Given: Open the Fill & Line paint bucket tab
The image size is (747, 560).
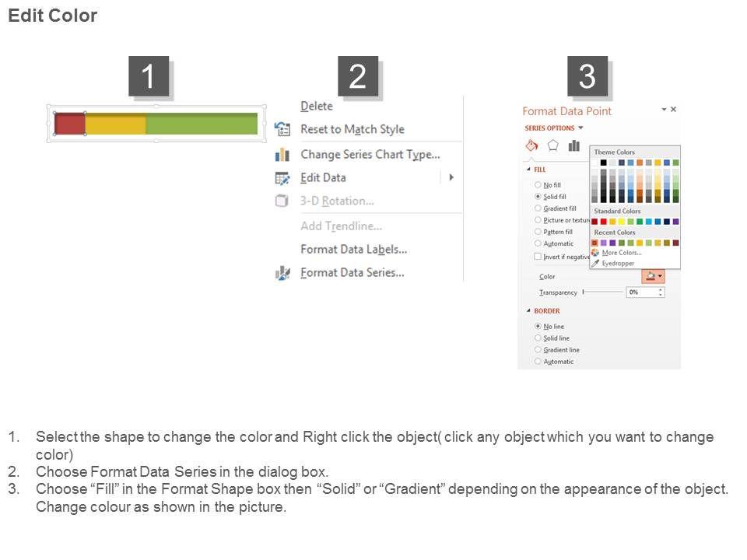Looking at the screenshot, I should (x=532, y=145).
